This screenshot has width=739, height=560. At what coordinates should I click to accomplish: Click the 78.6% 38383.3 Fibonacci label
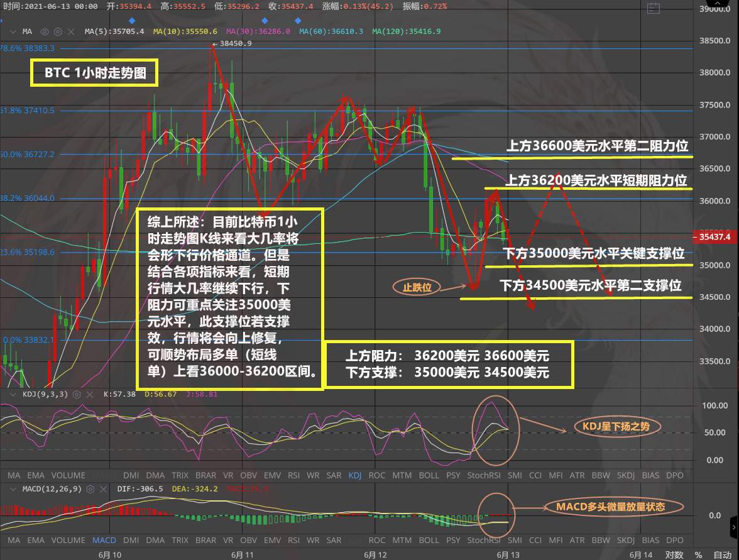pyautogui.click(x=28, y=48)
